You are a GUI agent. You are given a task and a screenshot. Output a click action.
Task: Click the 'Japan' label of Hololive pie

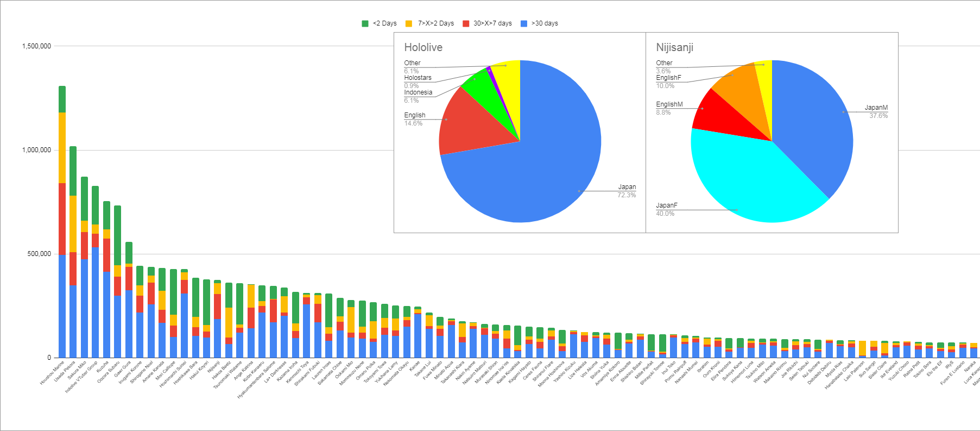pyautogui.click(x=627, y=187)
